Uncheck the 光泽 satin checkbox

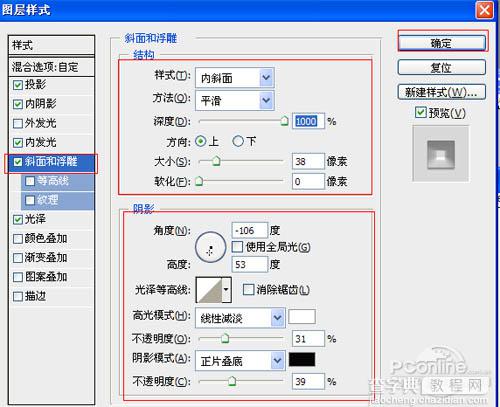tap(18, 220)
